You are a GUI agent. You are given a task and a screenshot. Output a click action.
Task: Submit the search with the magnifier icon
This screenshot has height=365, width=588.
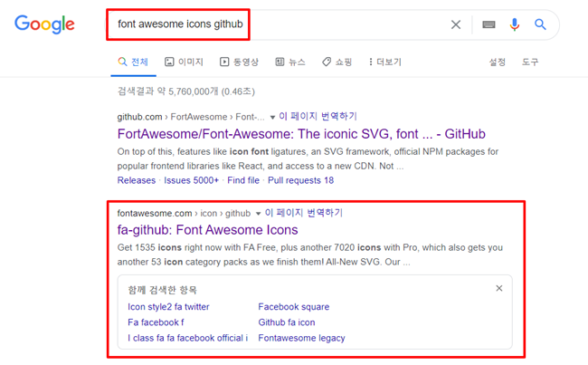pyautogui.click(x=540, y=24)
